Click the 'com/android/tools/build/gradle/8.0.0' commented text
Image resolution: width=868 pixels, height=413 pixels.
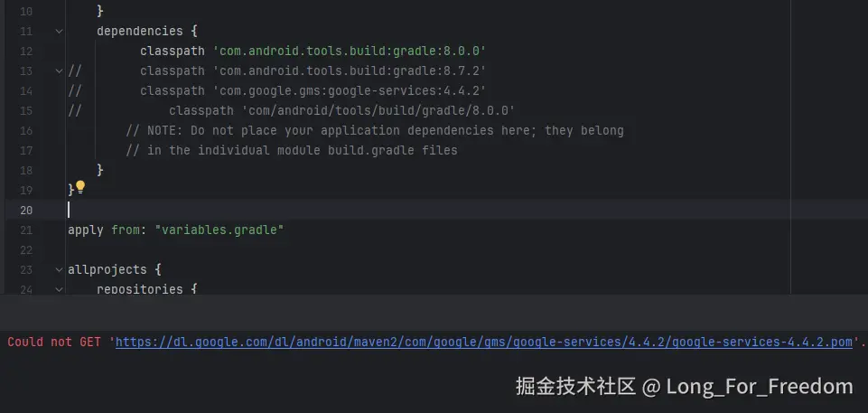(378, 111)
